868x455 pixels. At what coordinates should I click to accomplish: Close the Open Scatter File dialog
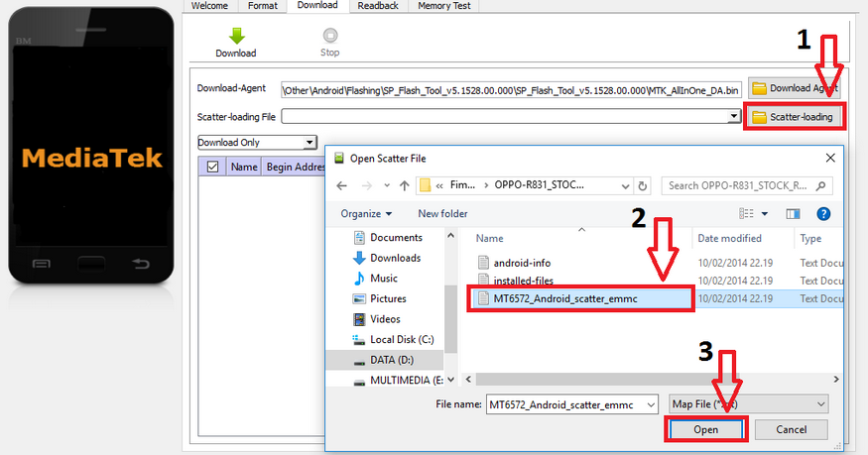[x=829, y=159]
